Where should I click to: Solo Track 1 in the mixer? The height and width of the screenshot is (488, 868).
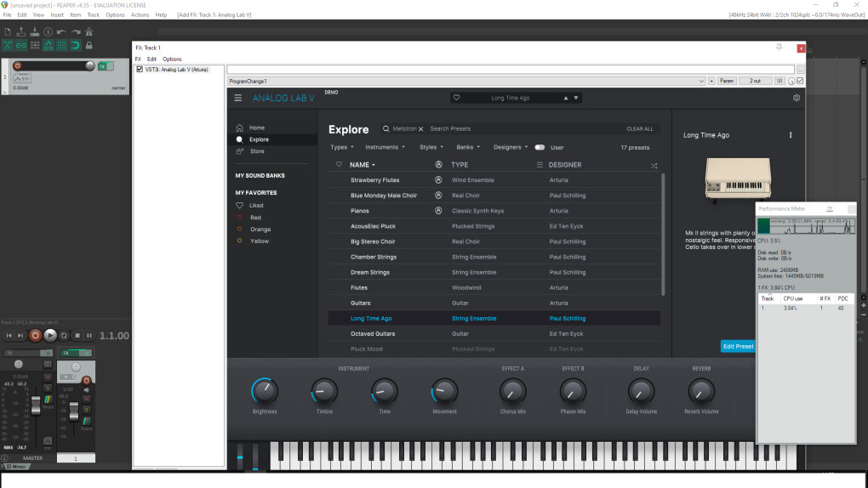86,410
